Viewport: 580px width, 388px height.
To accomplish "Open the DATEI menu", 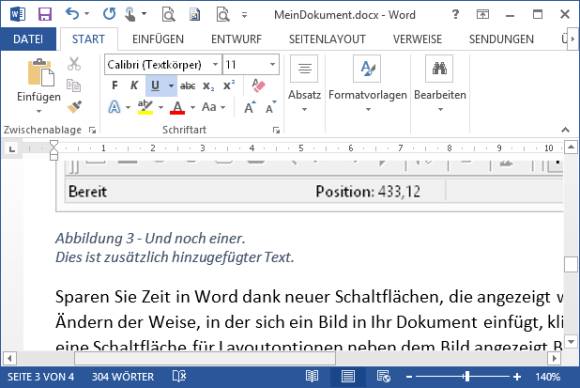I will pos(28,39).
